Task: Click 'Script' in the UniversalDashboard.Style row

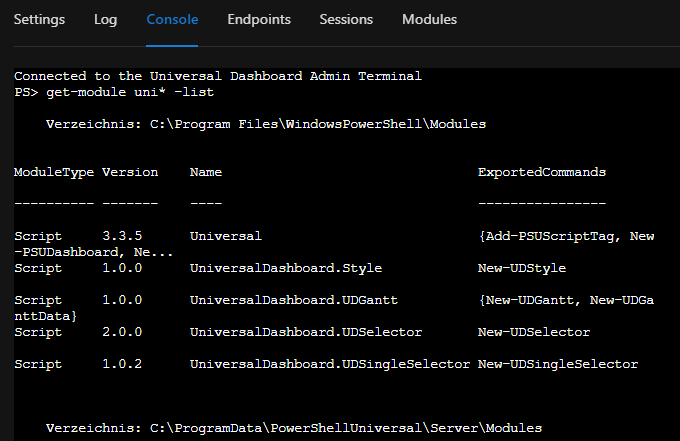Action: (x=38, y=268)
